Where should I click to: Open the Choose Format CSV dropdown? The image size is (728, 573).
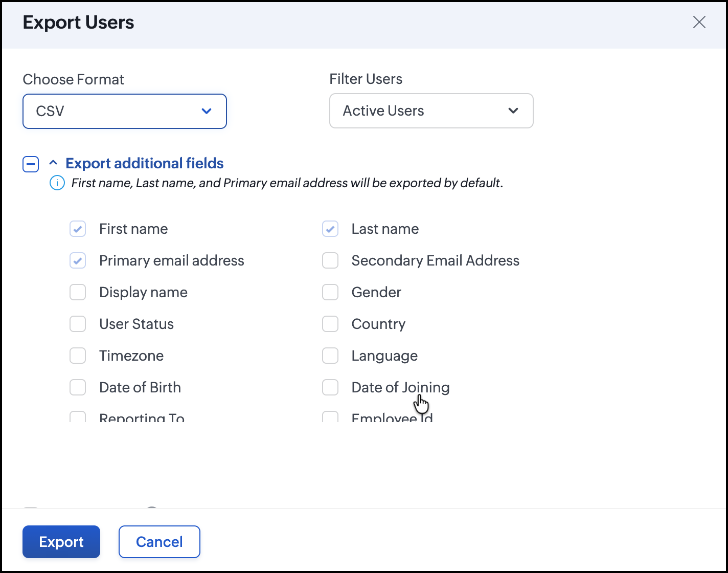125,111
